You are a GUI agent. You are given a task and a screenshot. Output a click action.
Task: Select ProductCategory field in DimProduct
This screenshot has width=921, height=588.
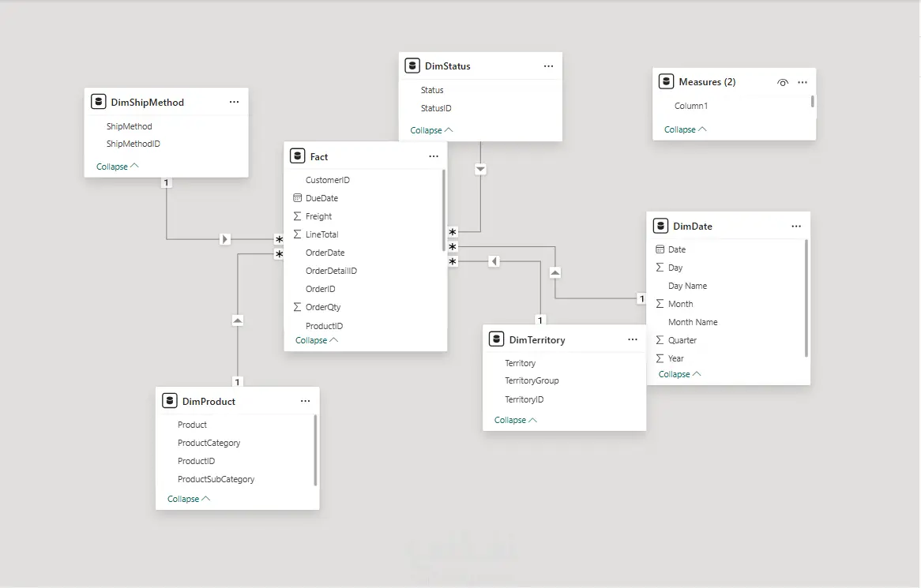pyautogui.click(x=209, y=443)
